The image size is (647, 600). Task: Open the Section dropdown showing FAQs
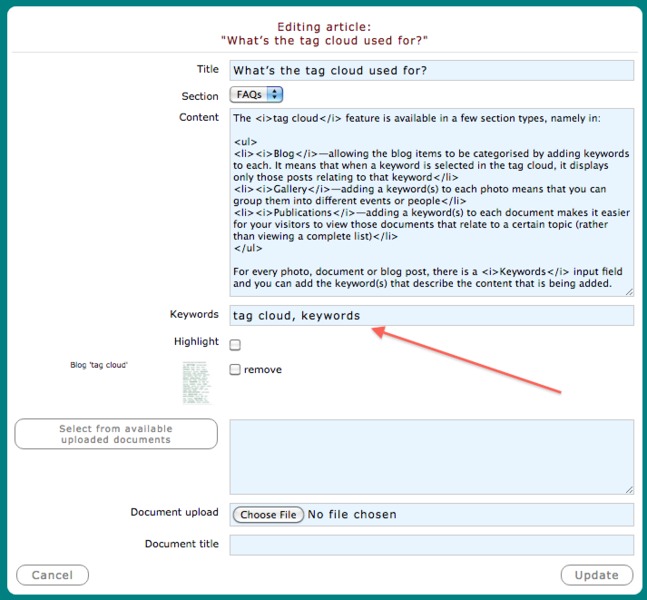pos(257,95)
